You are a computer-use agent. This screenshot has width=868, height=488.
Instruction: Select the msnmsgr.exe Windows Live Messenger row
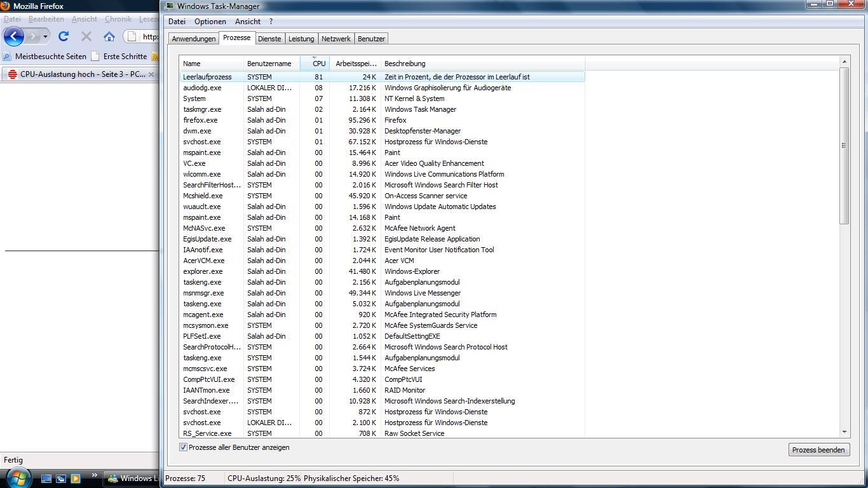click(382, 293)
